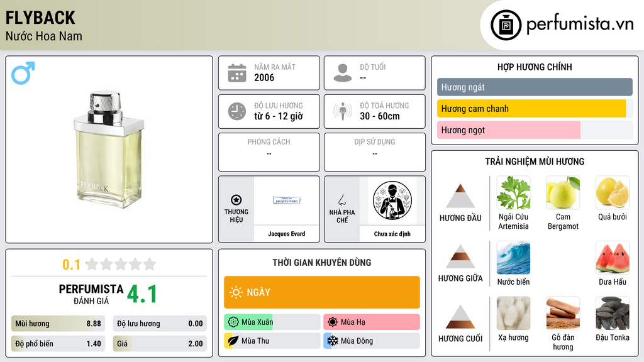Click the green 4.1 Perfumista score
Screen dimensions: 644x362
coord(142,294)
